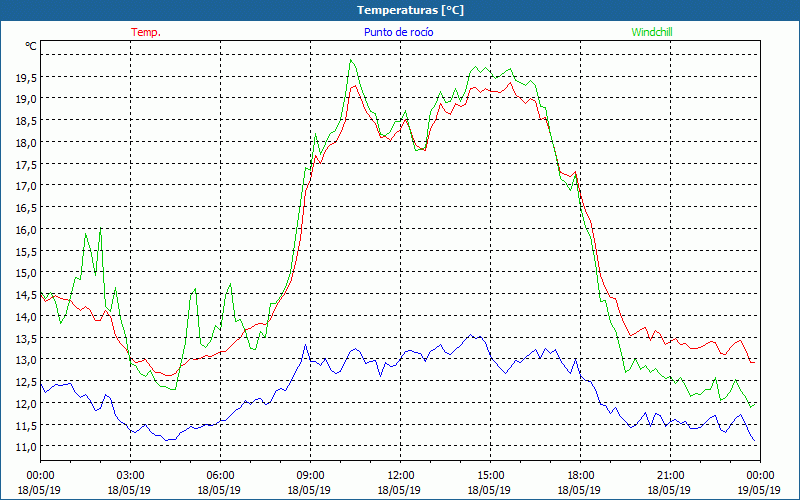Click the "15,5" y-axis value
The width and height of the screenshot is (800, 500).
coord(28,251)
